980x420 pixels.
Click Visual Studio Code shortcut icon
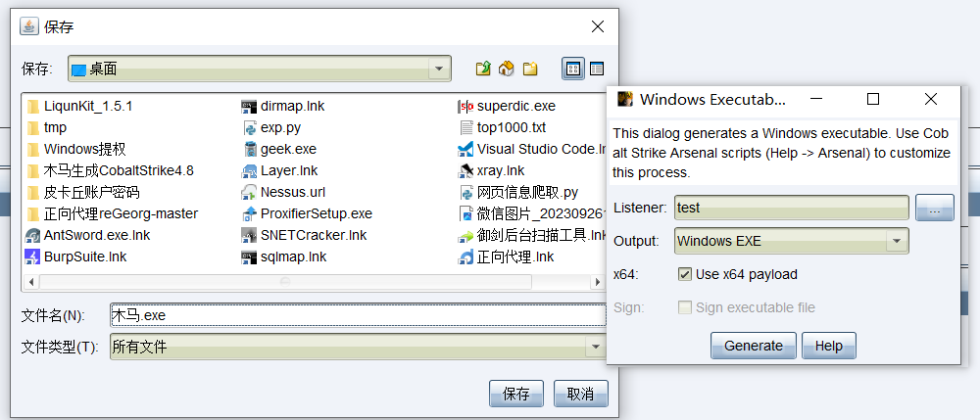(x=465, y=149)
